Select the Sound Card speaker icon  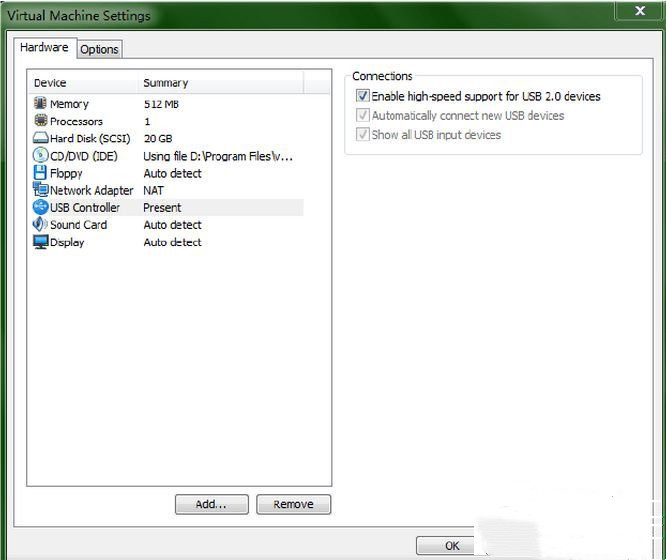click(x=41, y=224)
